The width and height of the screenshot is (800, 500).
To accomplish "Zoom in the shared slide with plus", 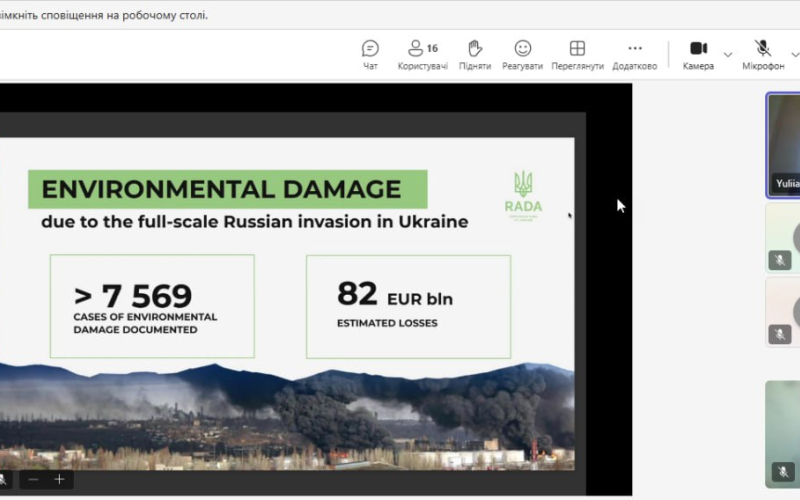I will pos(59,480).
